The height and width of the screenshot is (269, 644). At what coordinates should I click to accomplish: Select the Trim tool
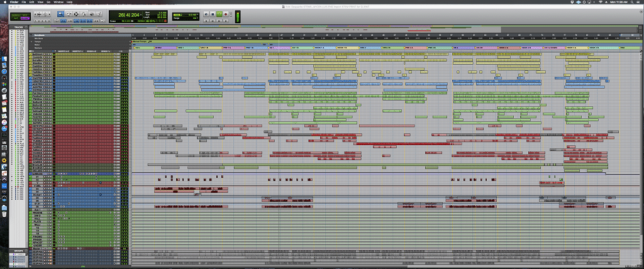point(68,14)
